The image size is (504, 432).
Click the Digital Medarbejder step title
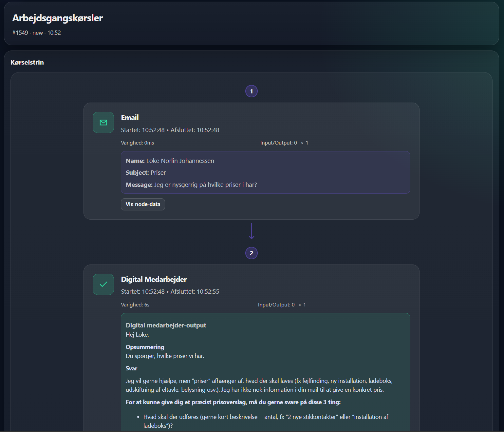(x=154, y=280)
